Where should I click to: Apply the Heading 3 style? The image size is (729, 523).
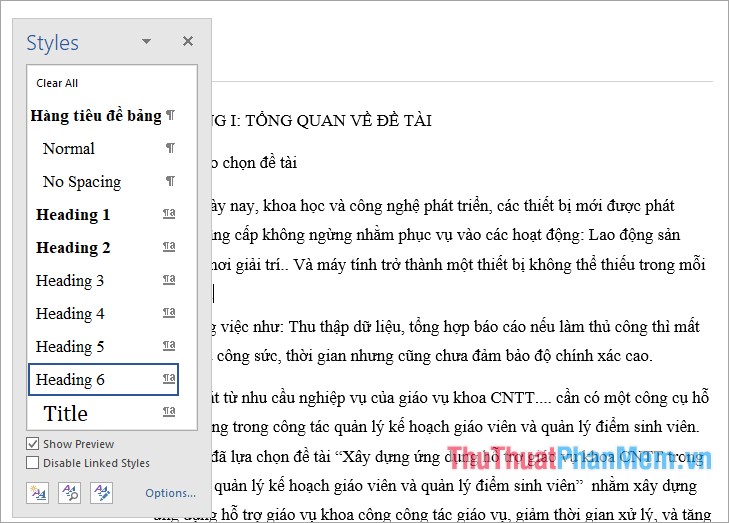[103, 280]
